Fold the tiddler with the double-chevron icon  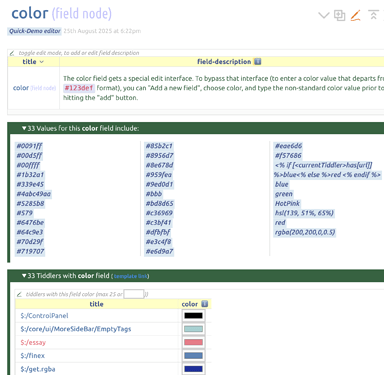click(x=373, y=15)
